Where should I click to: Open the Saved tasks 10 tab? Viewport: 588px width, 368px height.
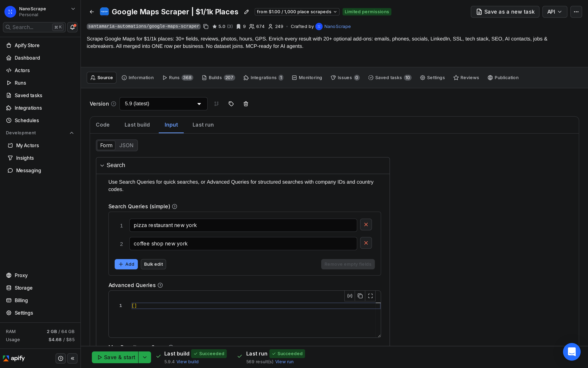click(390, 78)
